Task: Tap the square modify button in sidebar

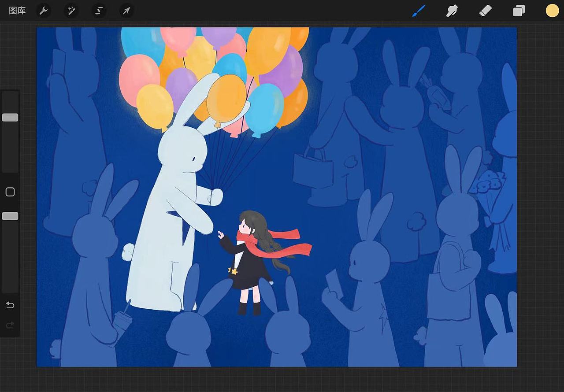Action: pos(10,192)
